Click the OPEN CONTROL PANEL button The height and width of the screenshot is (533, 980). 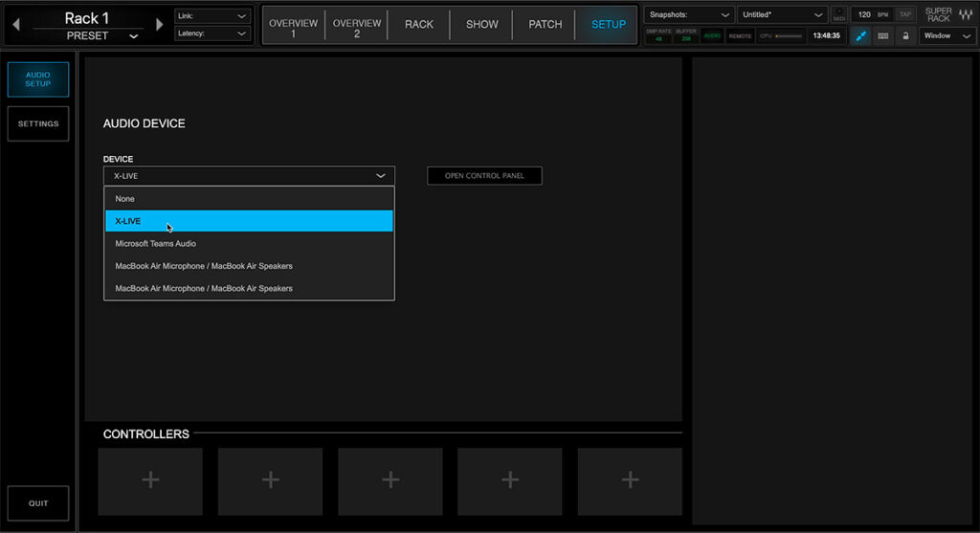pos(484,176)
